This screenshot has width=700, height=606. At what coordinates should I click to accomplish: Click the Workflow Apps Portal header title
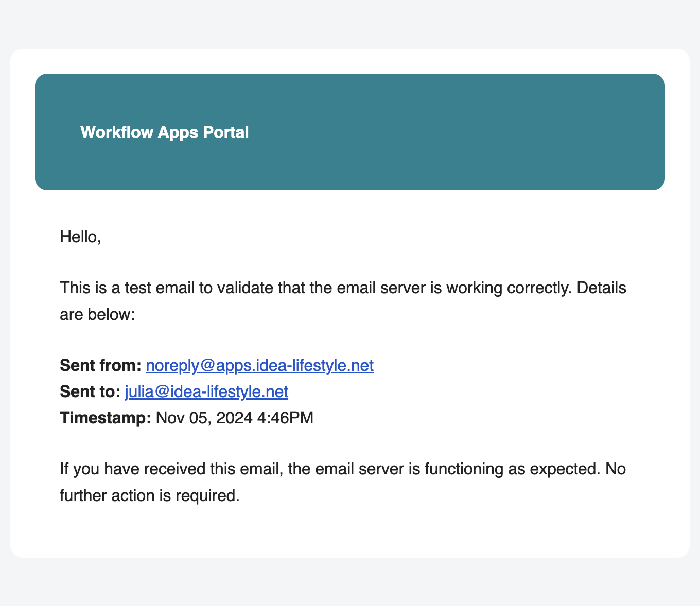(x=164, y=132)
